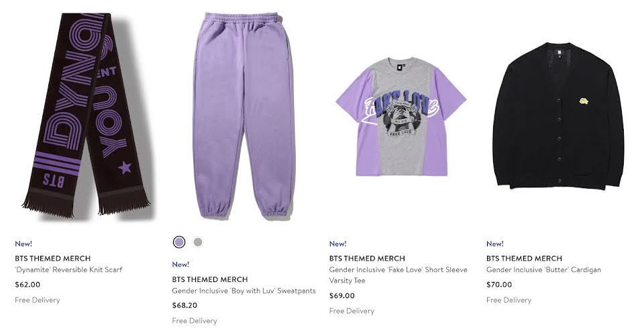Click BTS THEMED MERCH brand above varsity tee

click(x=367, y=258)
